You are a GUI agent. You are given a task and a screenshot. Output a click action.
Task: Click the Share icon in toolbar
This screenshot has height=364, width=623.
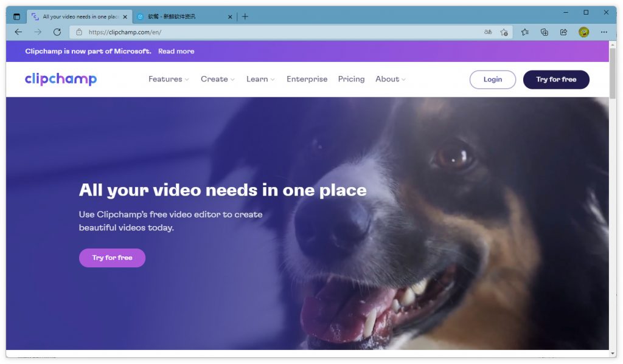[x=563, y=32]
